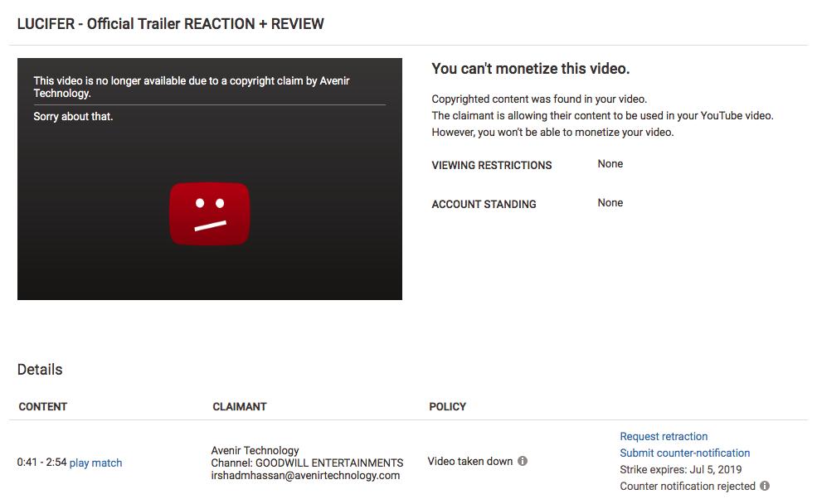
Task: Click the None value for viewing restrictions
Action: click(610, 164)
